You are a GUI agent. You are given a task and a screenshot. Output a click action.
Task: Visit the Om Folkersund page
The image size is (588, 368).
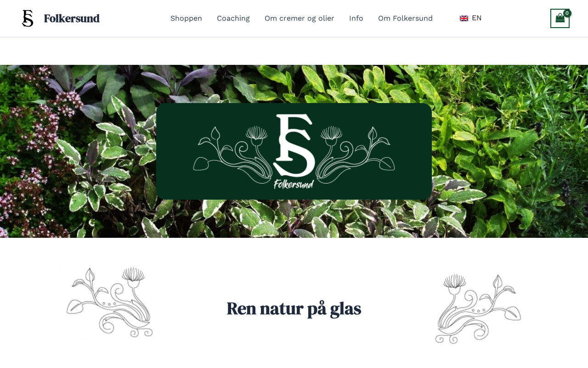pos(405,18)
